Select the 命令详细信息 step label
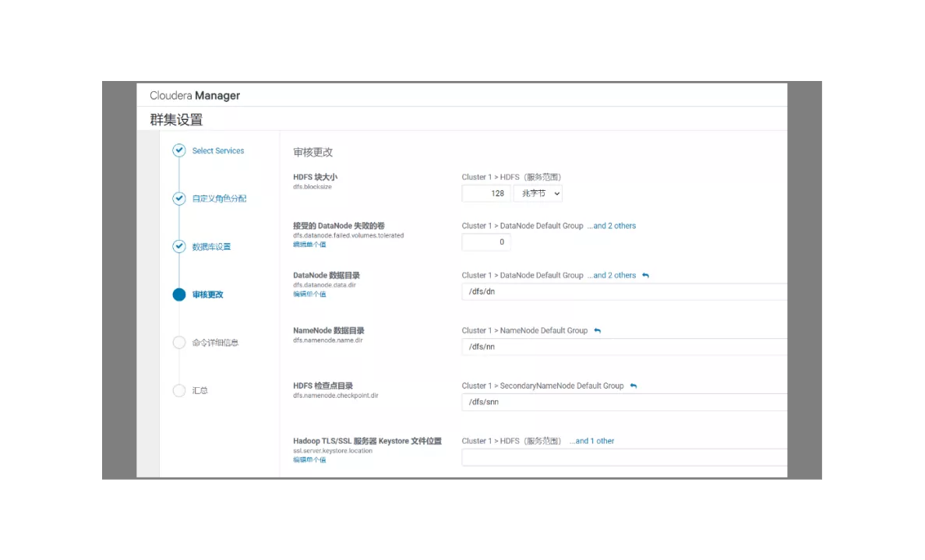Screen dimensions: 925x560 point(215,343)
